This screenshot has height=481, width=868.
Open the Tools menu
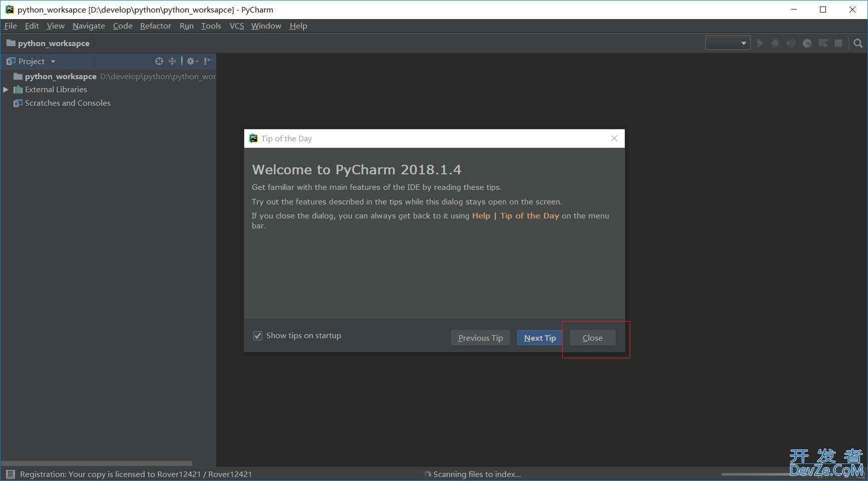211,26
